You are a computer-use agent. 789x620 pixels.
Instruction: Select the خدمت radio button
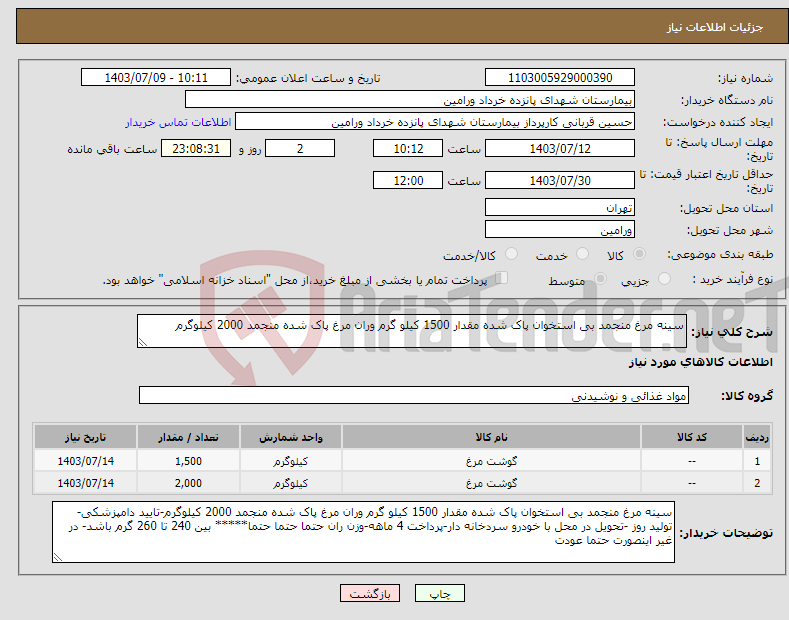582,254
